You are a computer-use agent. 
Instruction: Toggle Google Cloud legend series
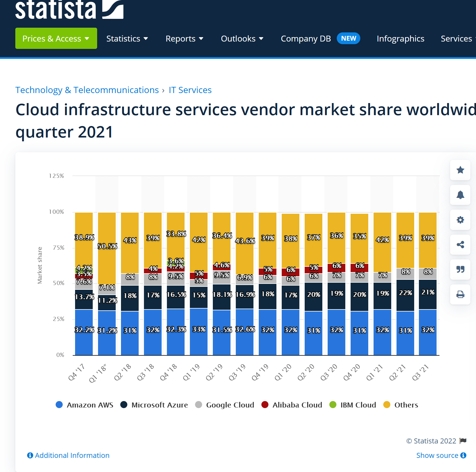(225, 405)
